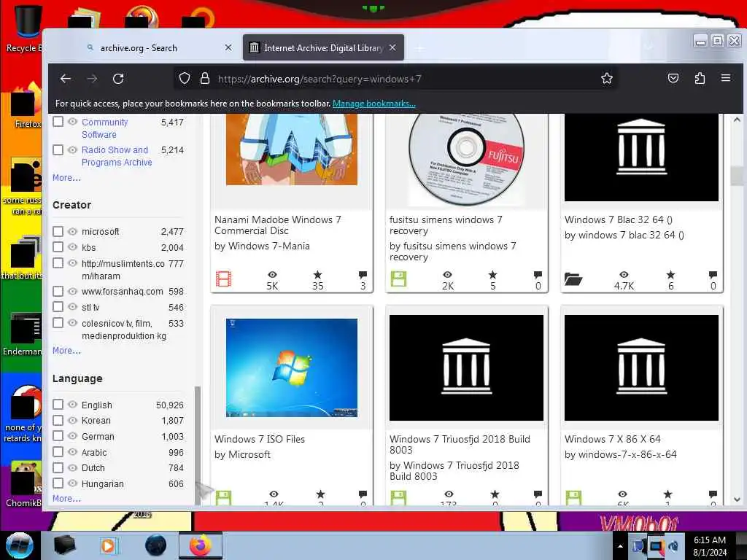The height and width of the screenshot is (560, 747).
Task: Open the media player taskbar icon
Action: point(109,545)
